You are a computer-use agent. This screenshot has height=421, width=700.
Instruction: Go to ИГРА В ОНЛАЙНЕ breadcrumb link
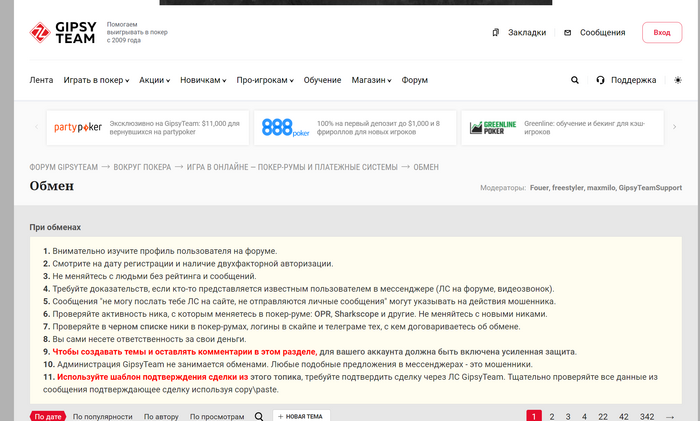tap(292, 167)
